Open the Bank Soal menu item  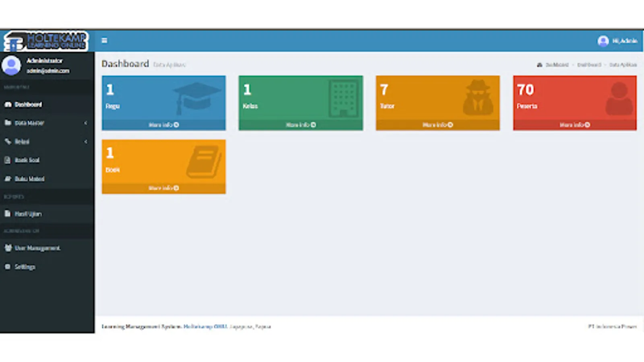pyautogui.click(x=47, y=160)
